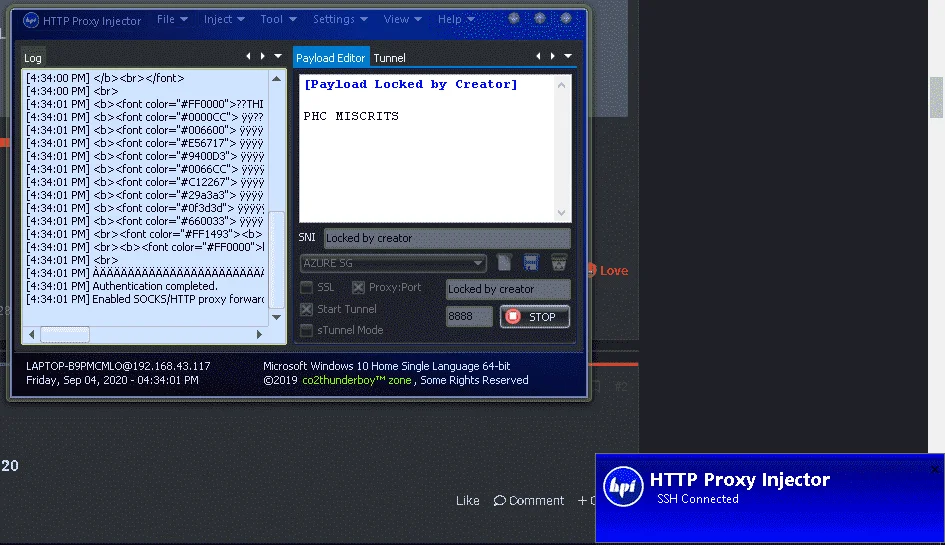Click left tab arrow of Payload Editor panel
Viewport: 945px width, 545px height.
538,56
